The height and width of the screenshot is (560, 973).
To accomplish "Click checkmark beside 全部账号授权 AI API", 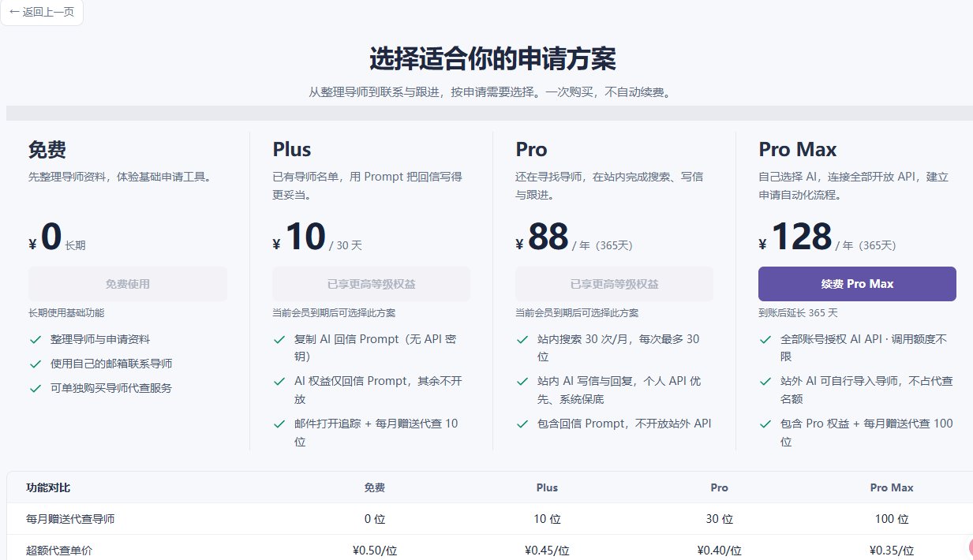I will pyautogui.click(x=765, y=340).
